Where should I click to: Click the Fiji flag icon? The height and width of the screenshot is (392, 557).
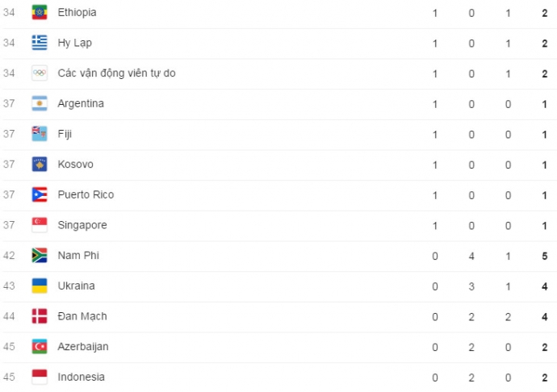coord(39,134)
